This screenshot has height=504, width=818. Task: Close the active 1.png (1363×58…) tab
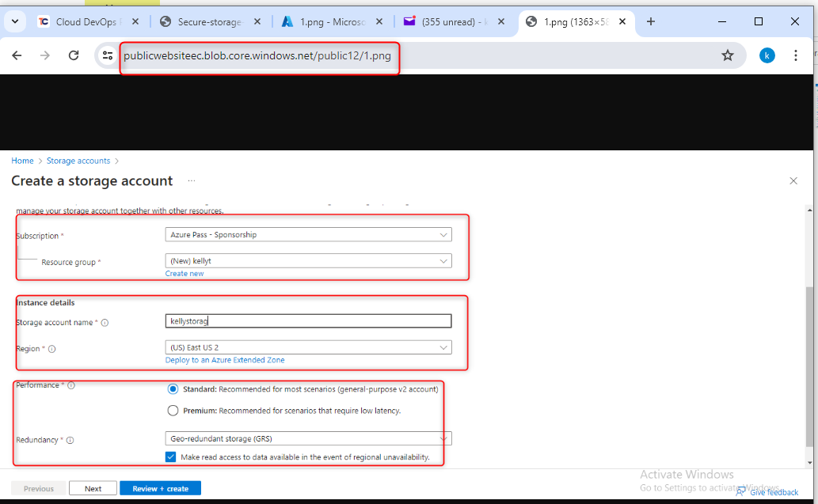pos(622,21)
